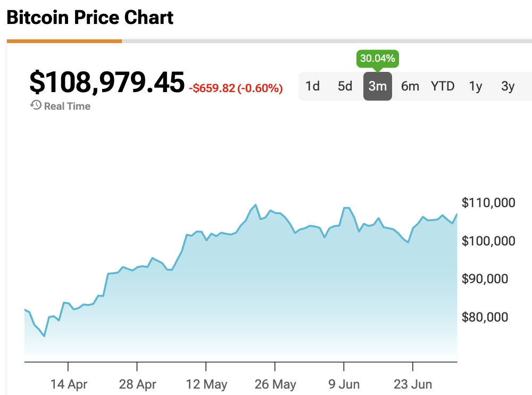The width and height of the screenshot is (532, 395).
Task: Show the YTD price range
Action: (x=443, y=86)
